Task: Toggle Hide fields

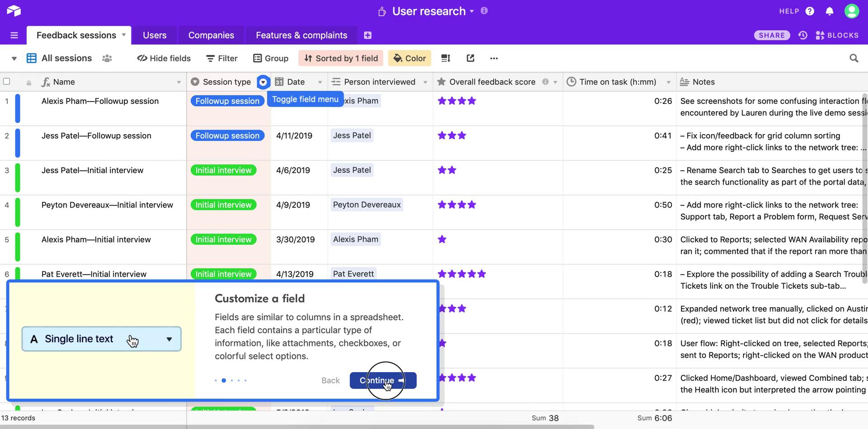Action: [163, 58]
